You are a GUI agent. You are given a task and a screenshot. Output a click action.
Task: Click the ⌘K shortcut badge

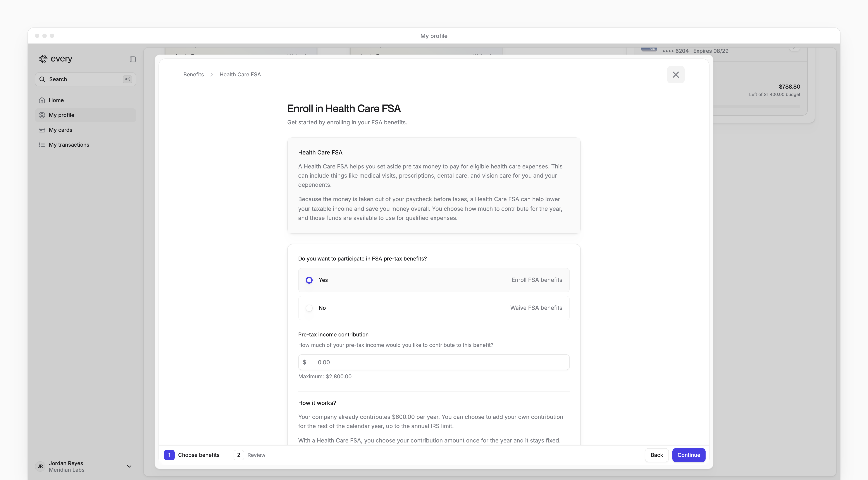click(x=127, y=79)
